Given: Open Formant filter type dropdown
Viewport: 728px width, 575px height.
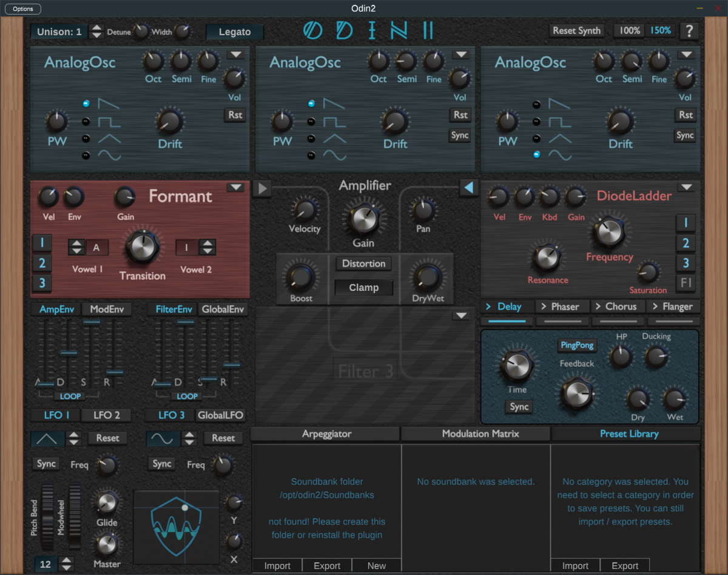Looking at the screenshot, I should [236, 188].
